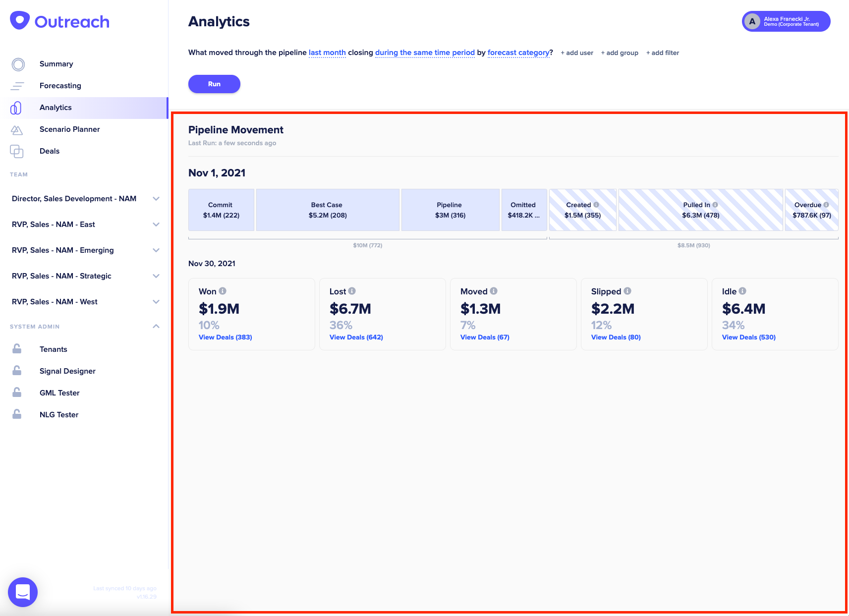Open the 'forecast category' dropdown
Viewport: 849px width, 616px height.
pyautogui.click(x=518, y=53)
